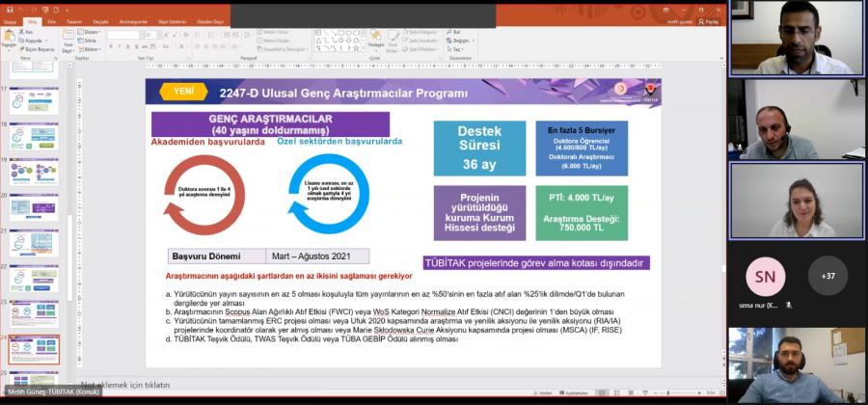Click the Notlar button in status bar
The image size is (868, 405).
coord(543,393)
